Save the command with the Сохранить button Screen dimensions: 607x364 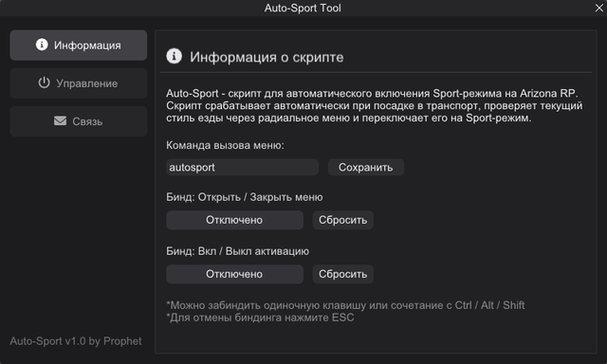tap(366, 167)
